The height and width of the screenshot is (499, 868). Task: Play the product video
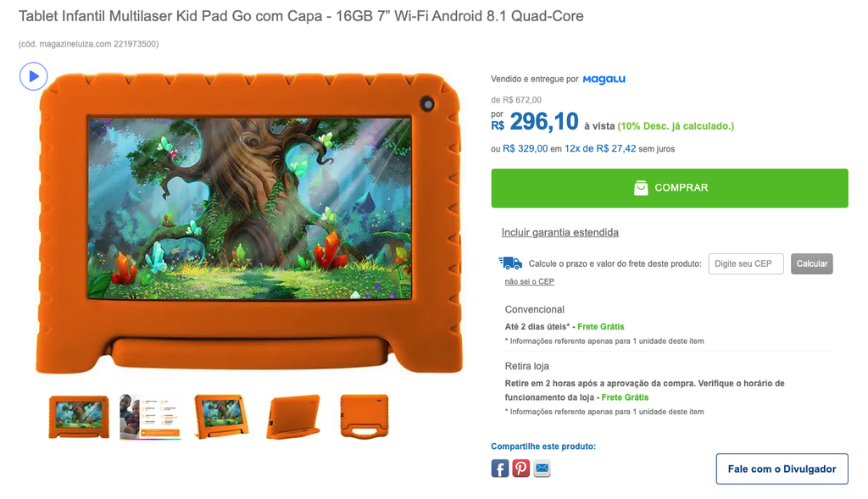pyautogui.click(x=33, y=76)
